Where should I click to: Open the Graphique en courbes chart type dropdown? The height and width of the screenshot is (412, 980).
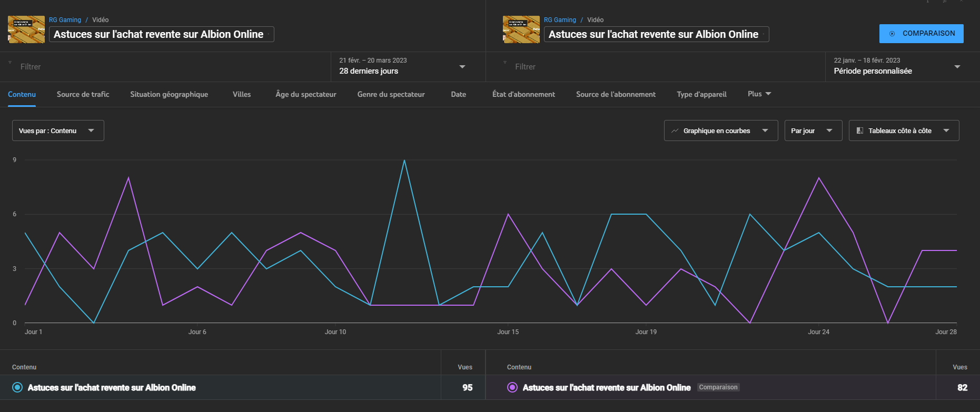pos(721,130)
